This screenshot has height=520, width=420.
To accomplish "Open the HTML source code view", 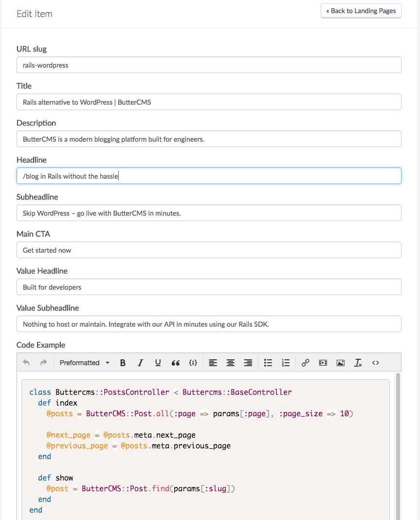I will click(x=376, y=362).
